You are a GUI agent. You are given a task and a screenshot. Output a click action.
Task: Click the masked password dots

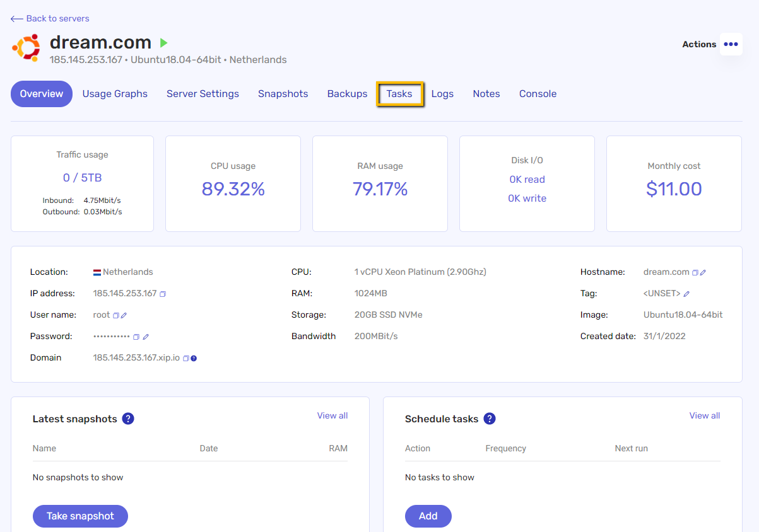pyautogui.click(x=112, y=337)
